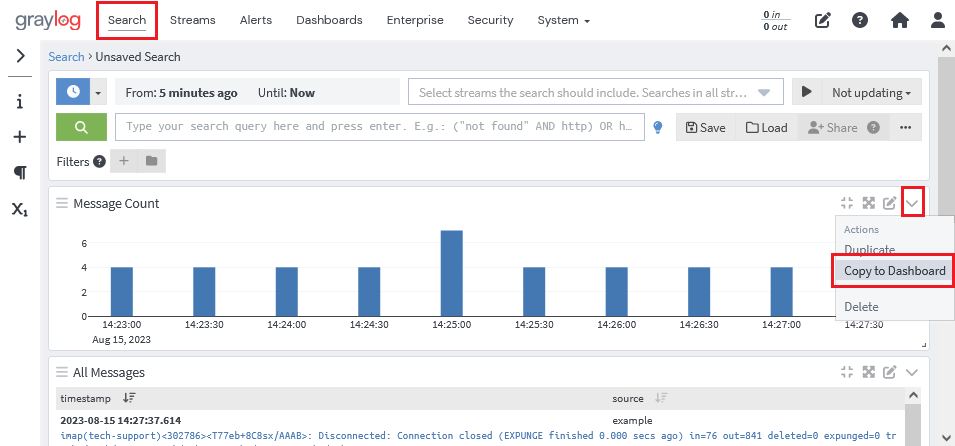
Task: Edit the All Messages widget
Action: pyautogui.click(x=890, y=372)
